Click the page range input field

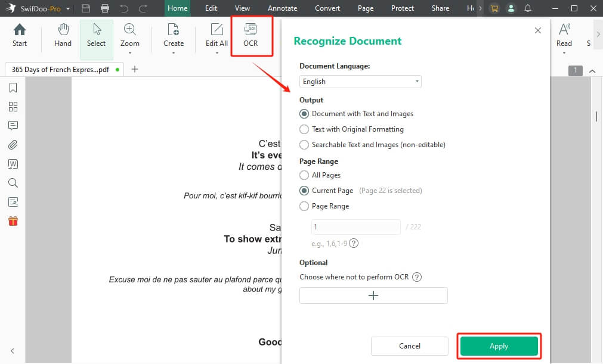355,226
